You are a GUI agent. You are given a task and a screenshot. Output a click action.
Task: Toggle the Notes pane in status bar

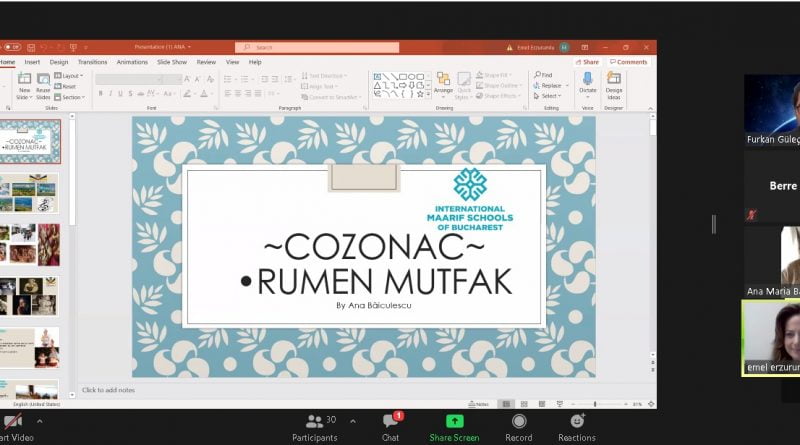tap(479, 404)
